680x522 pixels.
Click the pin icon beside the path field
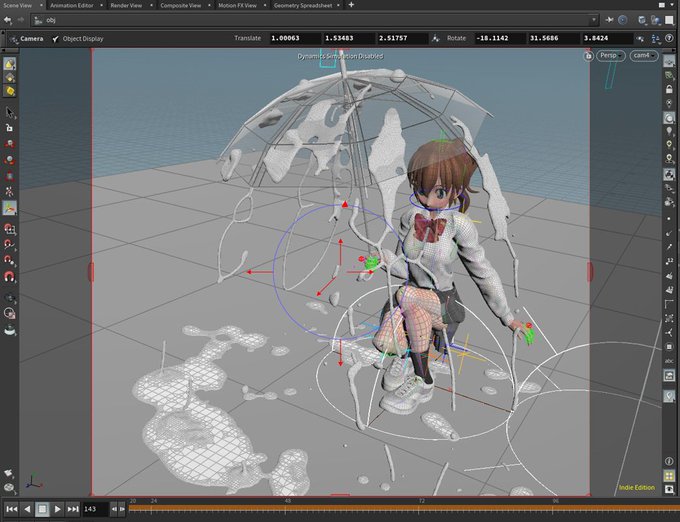609,20
